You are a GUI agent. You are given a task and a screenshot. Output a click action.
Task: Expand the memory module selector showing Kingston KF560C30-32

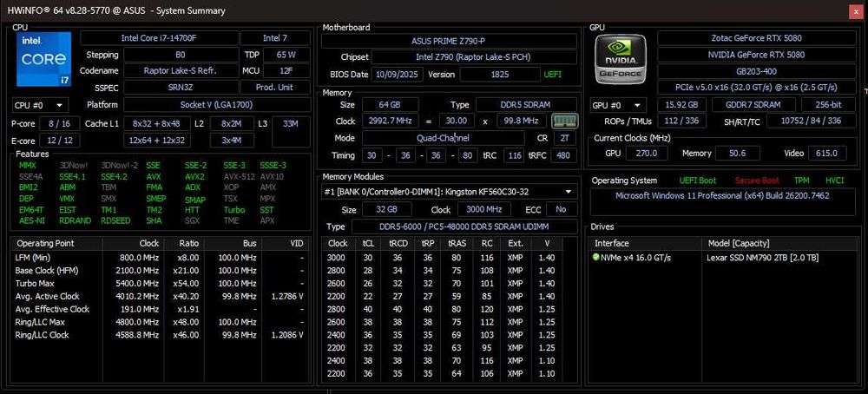coord(449,192)
